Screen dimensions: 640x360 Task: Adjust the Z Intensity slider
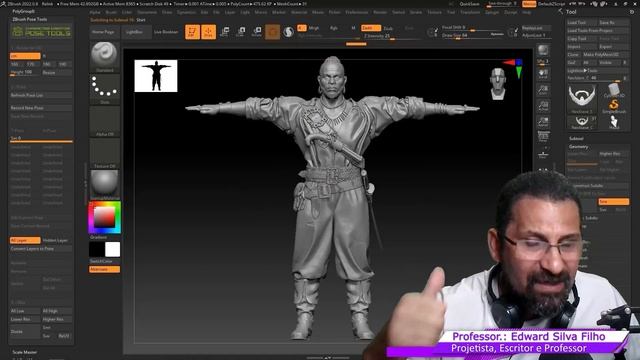coord(391,36)
